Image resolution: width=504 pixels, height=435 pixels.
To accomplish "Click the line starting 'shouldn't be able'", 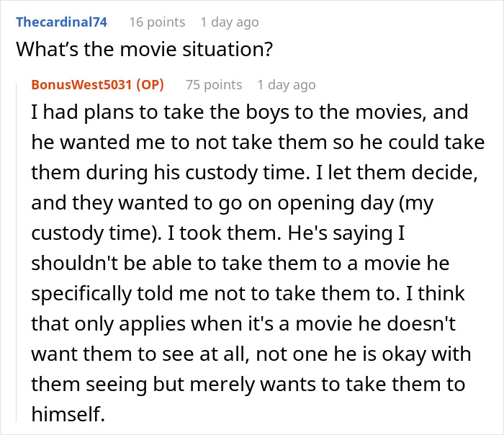I will [x=240, y=264].
